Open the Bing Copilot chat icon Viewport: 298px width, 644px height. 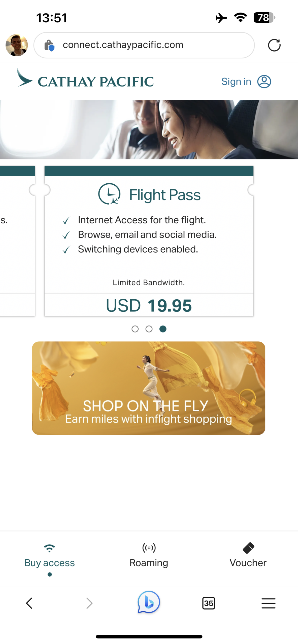coord(149,602)
